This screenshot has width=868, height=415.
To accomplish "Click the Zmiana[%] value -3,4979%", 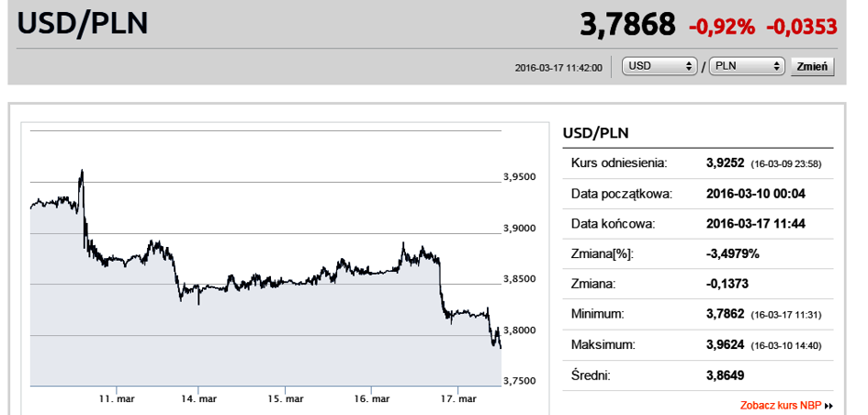I will (733, 253).
